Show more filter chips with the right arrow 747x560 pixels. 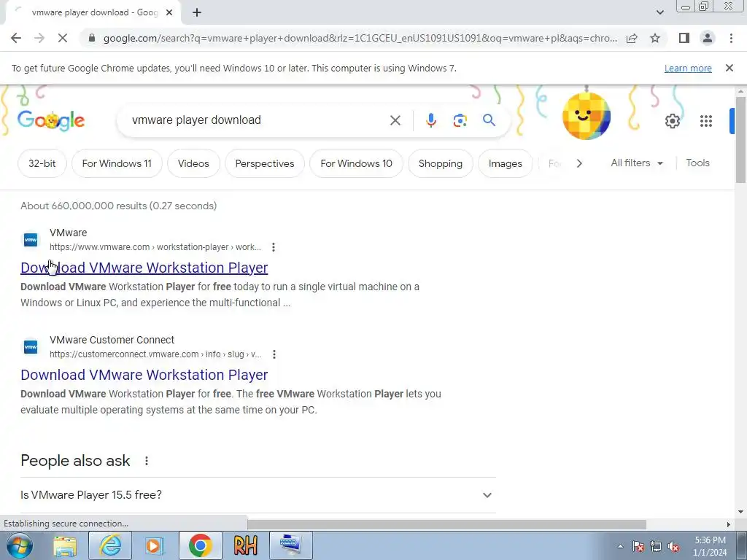tap(578, 163)
